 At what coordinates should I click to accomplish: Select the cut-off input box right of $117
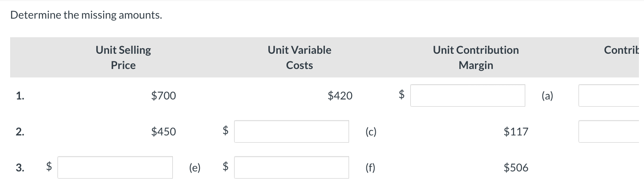[x=611, y=132]
